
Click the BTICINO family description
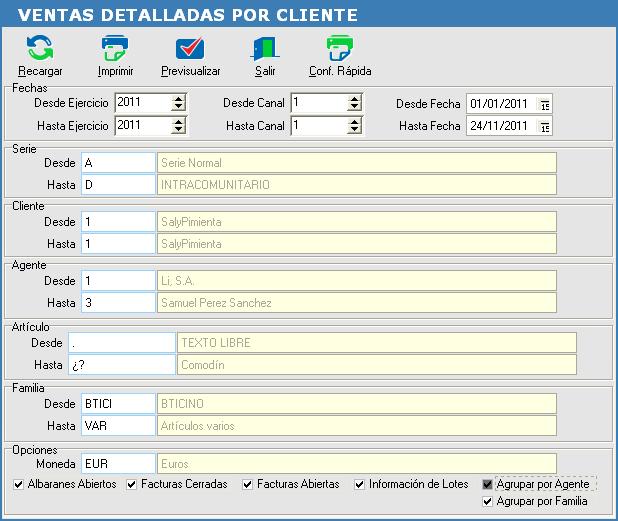357,404
